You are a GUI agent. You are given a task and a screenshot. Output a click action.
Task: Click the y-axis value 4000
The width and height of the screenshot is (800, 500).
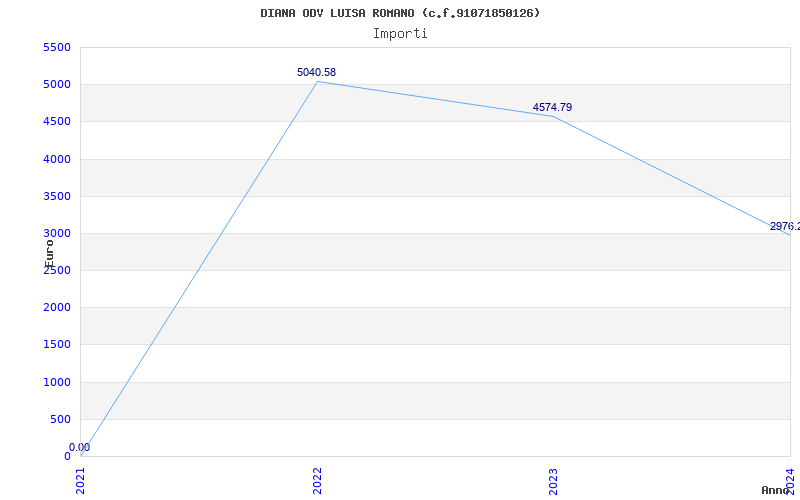coord(57,159)
